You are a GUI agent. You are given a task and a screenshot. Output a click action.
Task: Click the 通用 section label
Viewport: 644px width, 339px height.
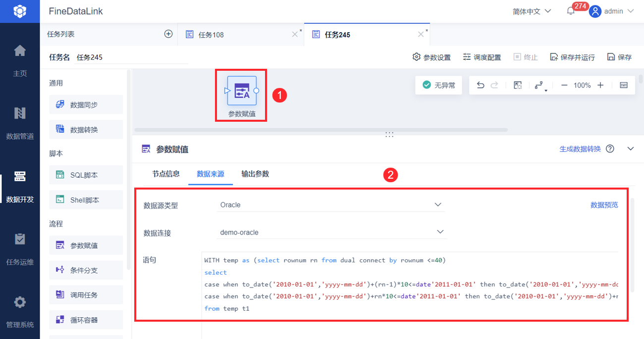coord(56,83)
